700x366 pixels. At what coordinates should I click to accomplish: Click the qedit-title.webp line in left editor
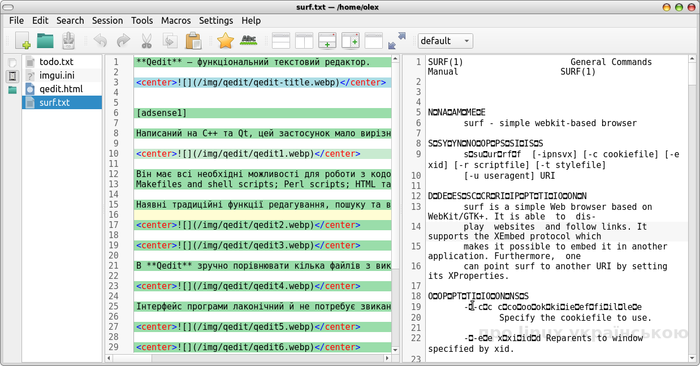pyautogui.click(x=262, y=83)
